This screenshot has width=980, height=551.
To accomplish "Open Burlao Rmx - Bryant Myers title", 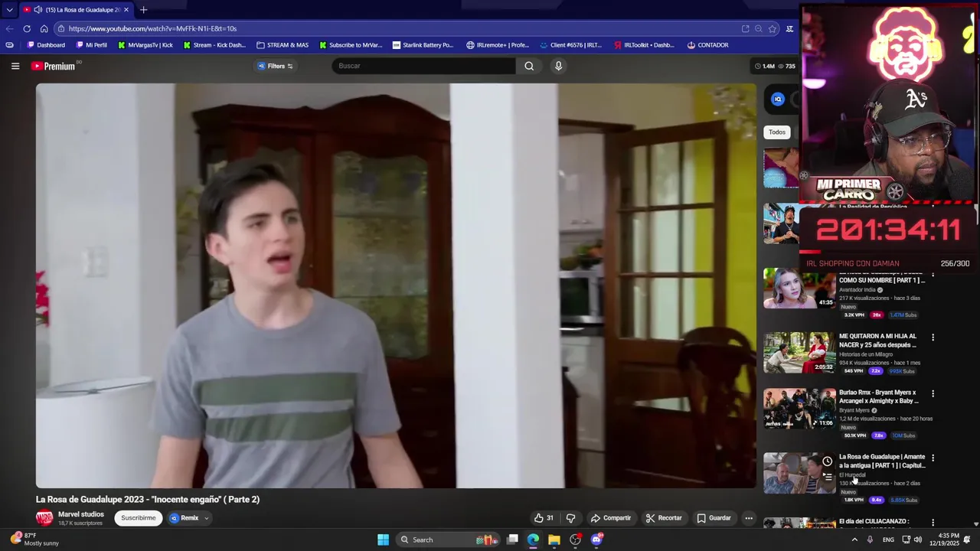I will click(x=878, y=397).
